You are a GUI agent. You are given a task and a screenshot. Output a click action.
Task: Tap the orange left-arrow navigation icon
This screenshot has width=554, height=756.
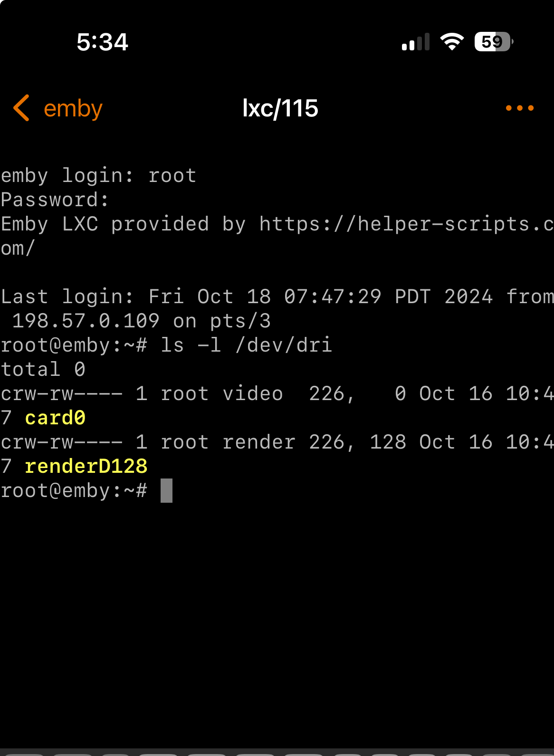21,108
